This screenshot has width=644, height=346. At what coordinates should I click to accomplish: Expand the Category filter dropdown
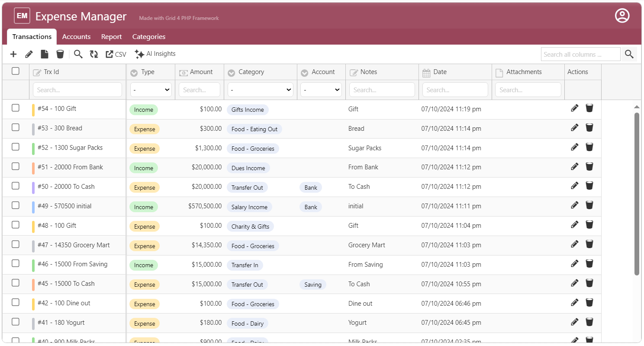tap(261, 90)
